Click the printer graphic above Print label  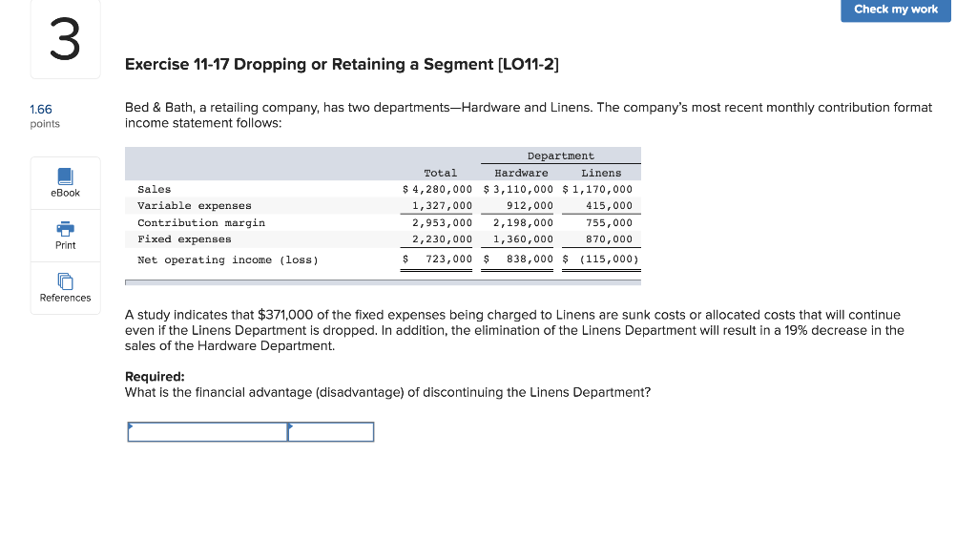65,229
